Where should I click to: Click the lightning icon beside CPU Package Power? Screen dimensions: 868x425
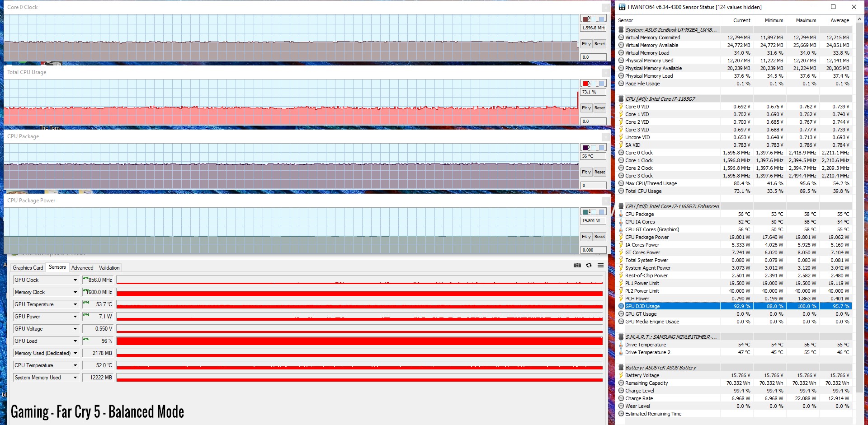click(x=621, y=237)
